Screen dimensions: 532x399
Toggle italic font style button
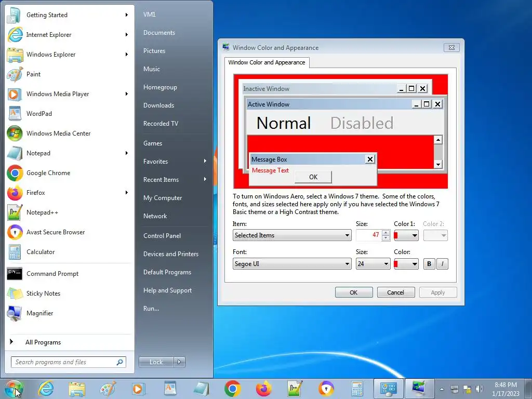tap(442, 263)
